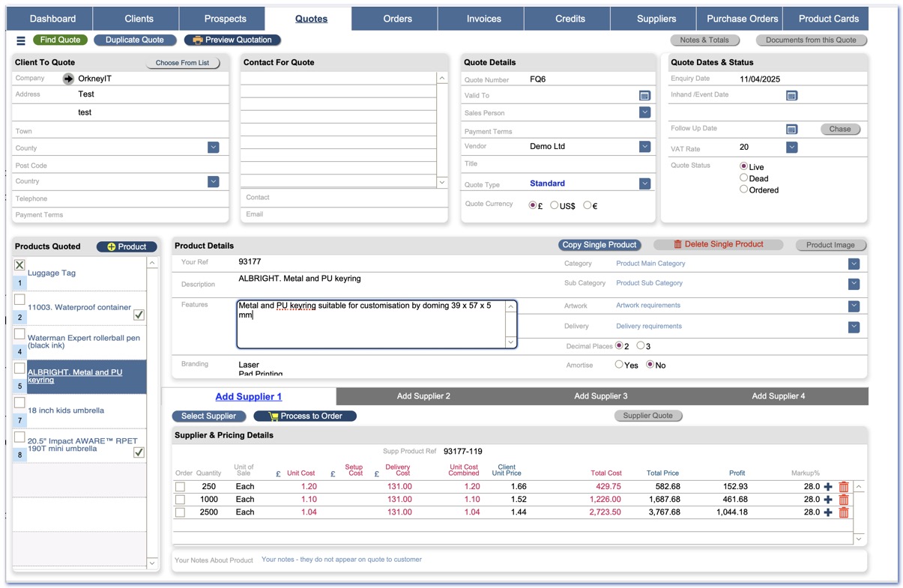Add a row using plus on 1000 quantity line

[x=828, y=500]
